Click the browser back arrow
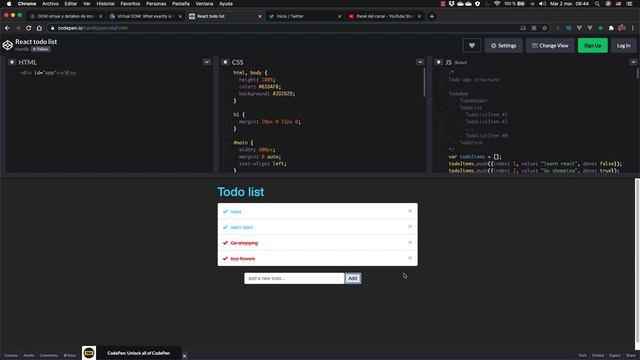This screenshot has width=640, height=360. click(x=7, y=28)
